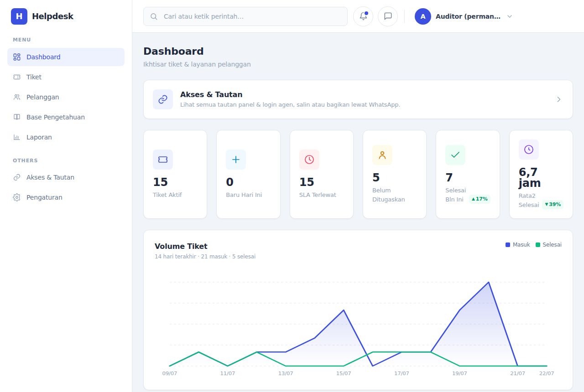Open the notifications bell
The image size is (584, 392).
point(363,16)
